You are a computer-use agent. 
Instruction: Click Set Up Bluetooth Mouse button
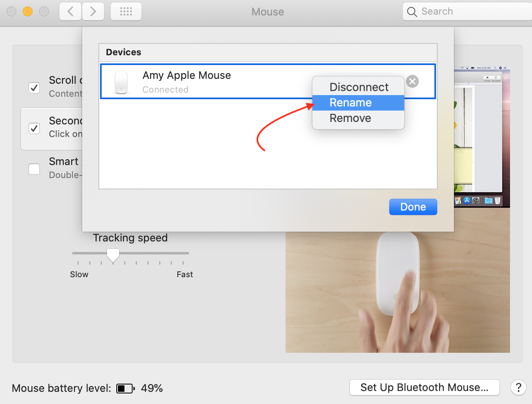coord(424,387)
